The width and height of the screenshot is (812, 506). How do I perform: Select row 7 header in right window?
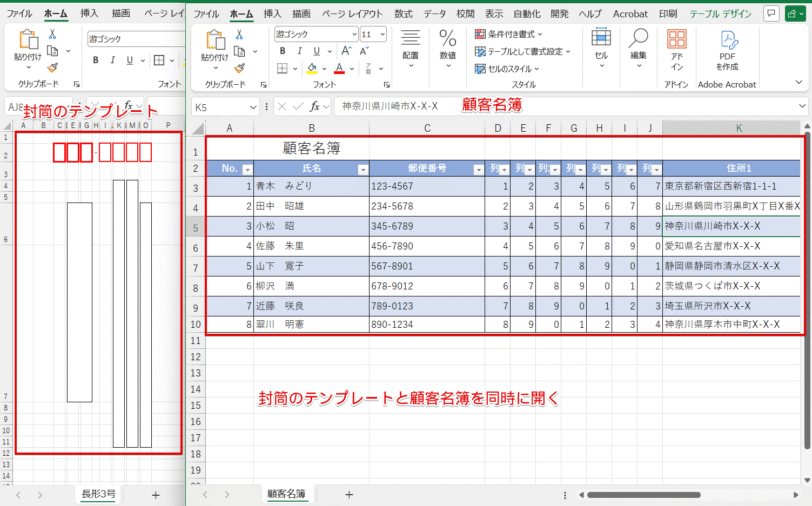tap(196, 268)
